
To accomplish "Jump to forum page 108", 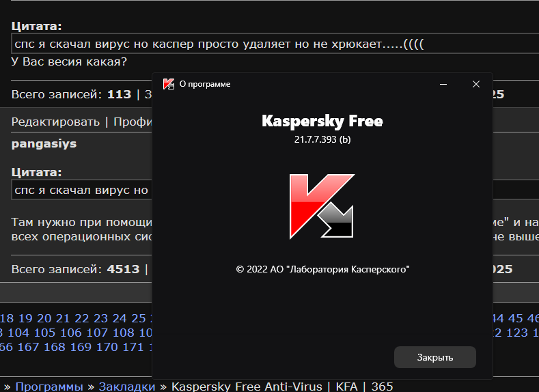I will 123,333.
